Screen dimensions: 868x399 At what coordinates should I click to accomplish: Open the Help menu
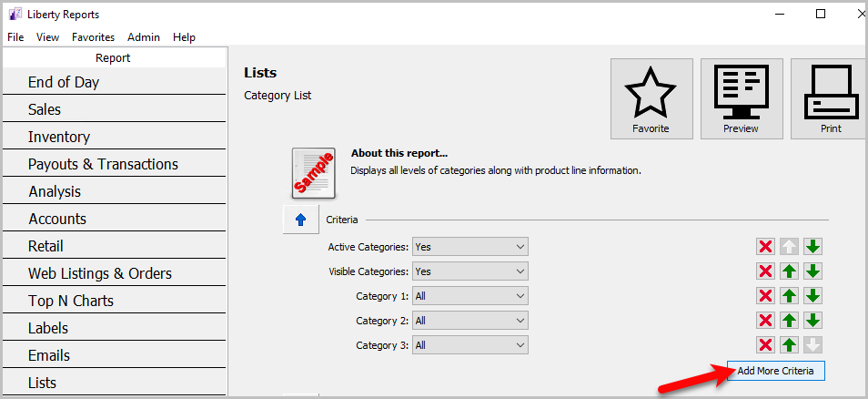click(184, 37)
